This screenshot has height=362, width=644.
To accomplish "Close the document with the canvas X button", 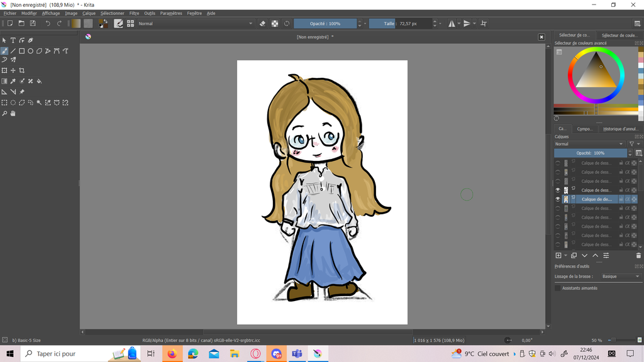I will pos(541,37).
